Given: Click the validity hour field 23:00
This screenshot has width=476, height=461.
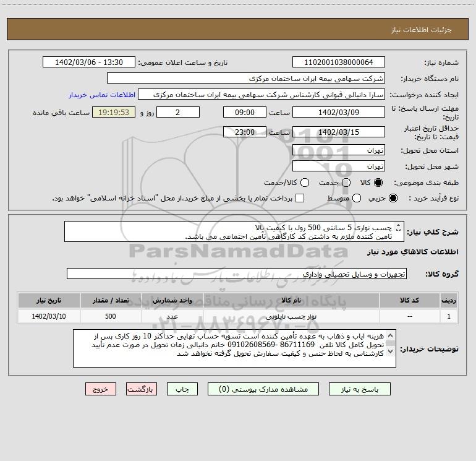Looking at the screenshot, I should (245, 132).
